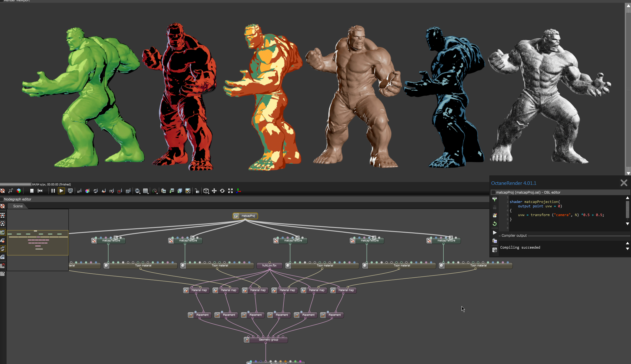
Task: Toggle the OSL editor panel checkbox
Action: click(493, 192)
